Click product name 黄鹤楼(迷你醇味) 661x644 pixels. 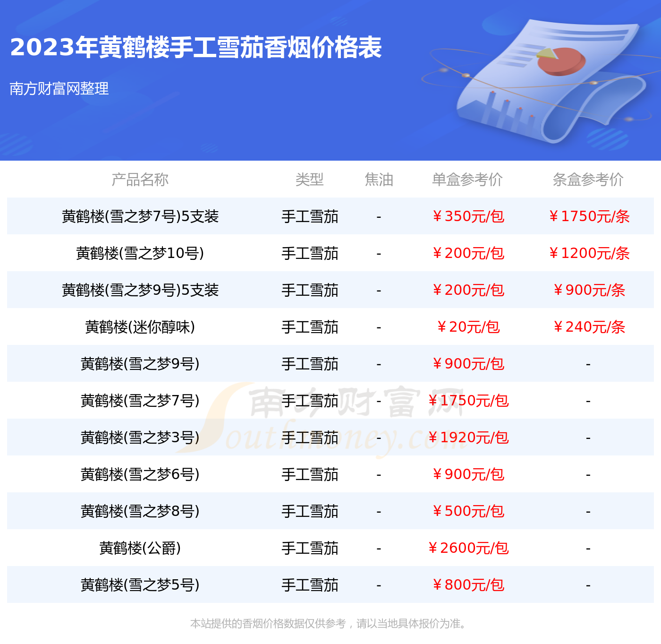click(140, 327)
